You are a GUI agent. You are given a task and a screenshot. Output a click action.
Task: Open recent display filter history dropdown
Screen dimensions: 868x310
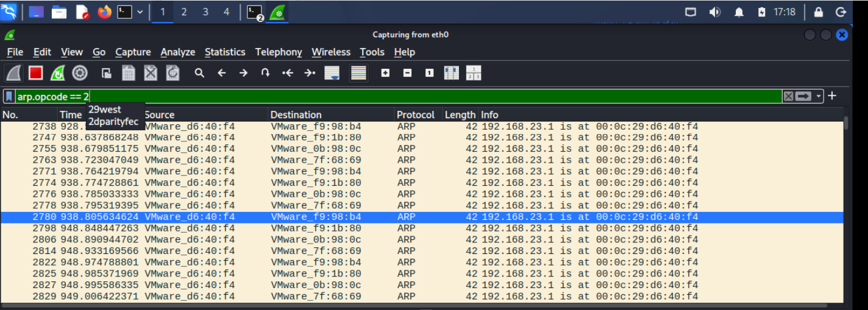tap(819, 96)
